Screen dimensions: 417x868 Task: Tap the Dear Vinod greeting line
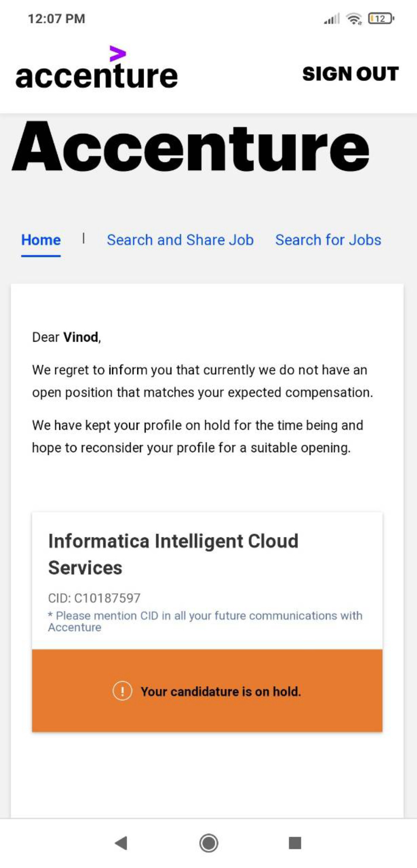[67, 337]
